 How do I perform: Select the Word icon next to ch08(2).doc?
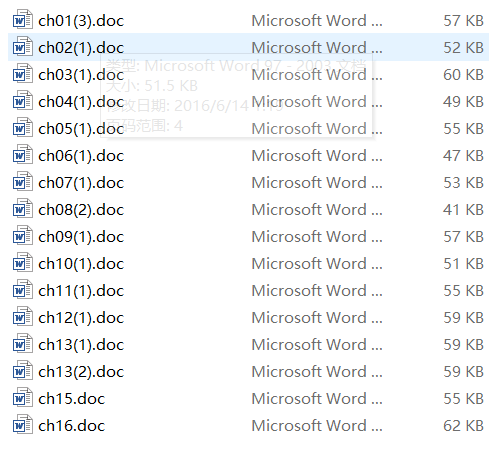point(23,209)
